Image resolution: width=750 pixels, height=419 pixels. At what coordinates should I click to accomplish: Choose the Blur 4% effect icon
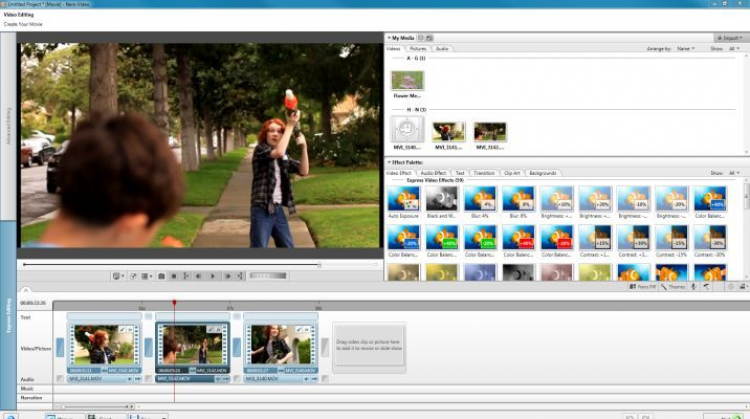480,198
